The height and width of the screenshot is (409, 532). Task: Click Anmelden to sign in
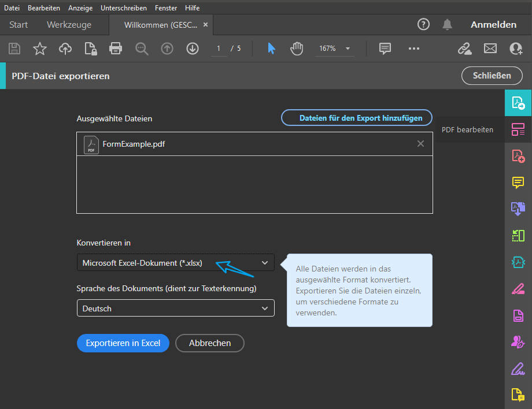[493, 24]
